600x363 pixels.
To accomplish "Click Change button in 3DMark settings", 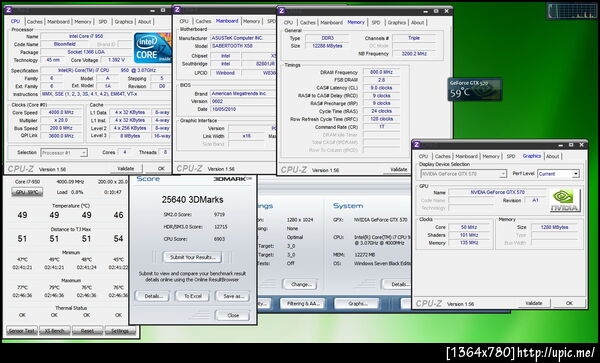I will click(301, 285).
